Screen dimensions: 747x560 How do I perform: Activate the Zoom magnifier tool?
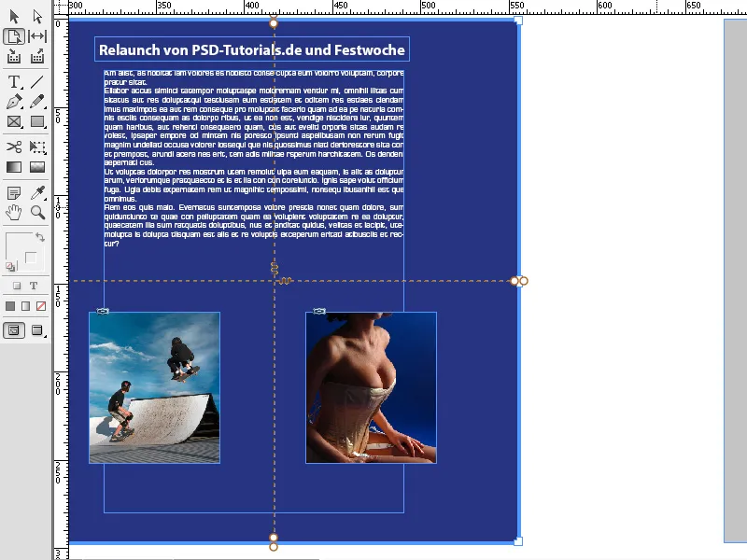37,213
